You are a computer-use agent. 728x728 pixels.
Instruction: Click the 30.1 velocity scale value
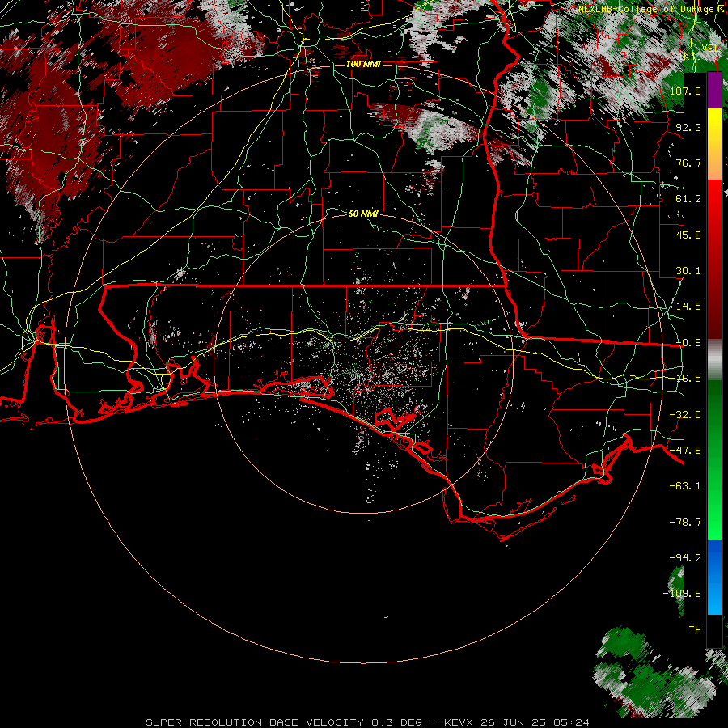[688, 271]
